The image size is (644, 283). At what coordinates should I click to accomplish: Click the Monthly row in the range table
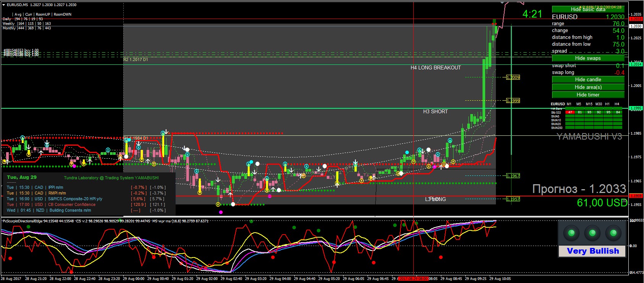pos(27,28)
